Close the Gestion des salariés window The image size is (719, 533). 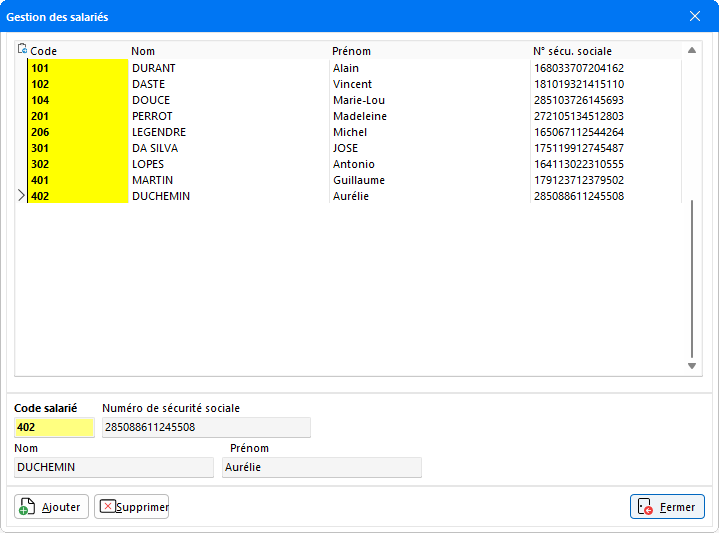[695, 16]
